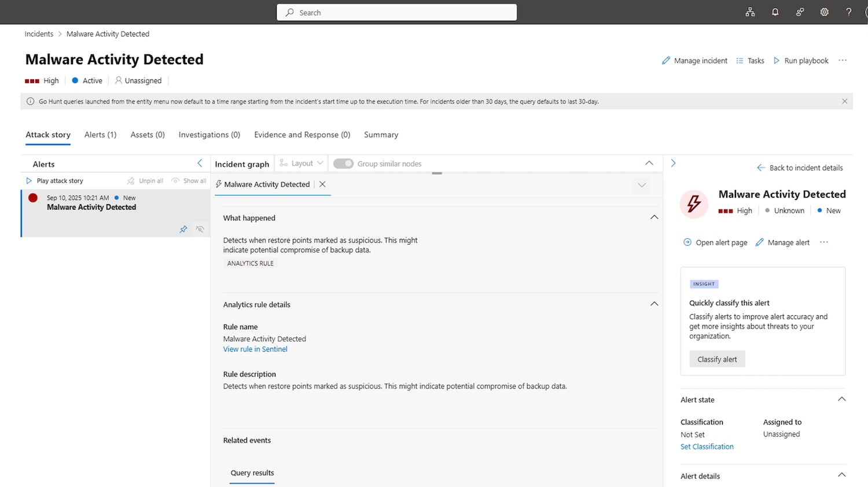
Task: Hide the alert using the eye icon
Action: [x=200, y=229]
